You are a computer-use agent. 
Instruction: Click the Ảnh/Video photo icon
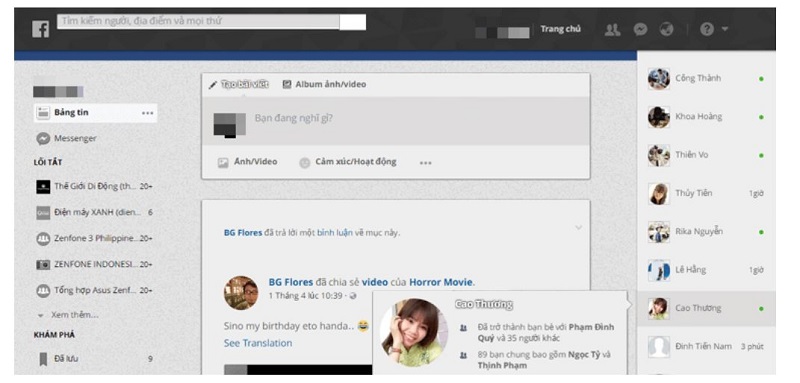pos(223,163)
